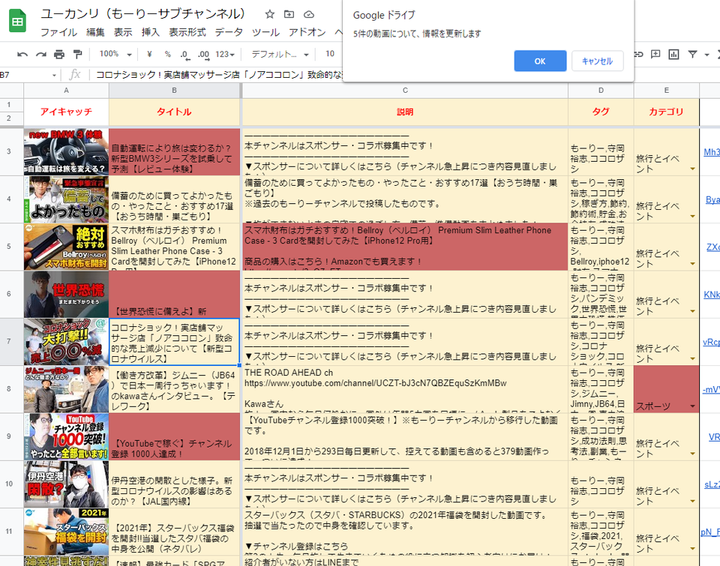Open the 表示 menu

click(123, 32)
